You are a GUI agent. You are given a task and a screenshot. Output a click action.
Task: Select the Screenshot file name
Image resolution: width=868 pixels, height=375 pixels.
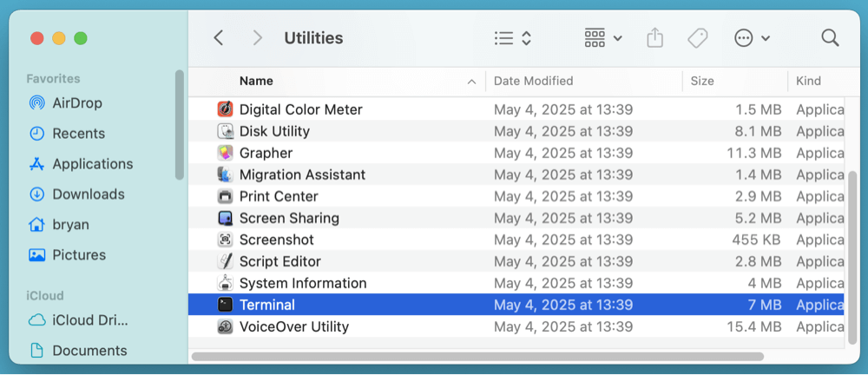pyautogui.click(x=276, y=240)
